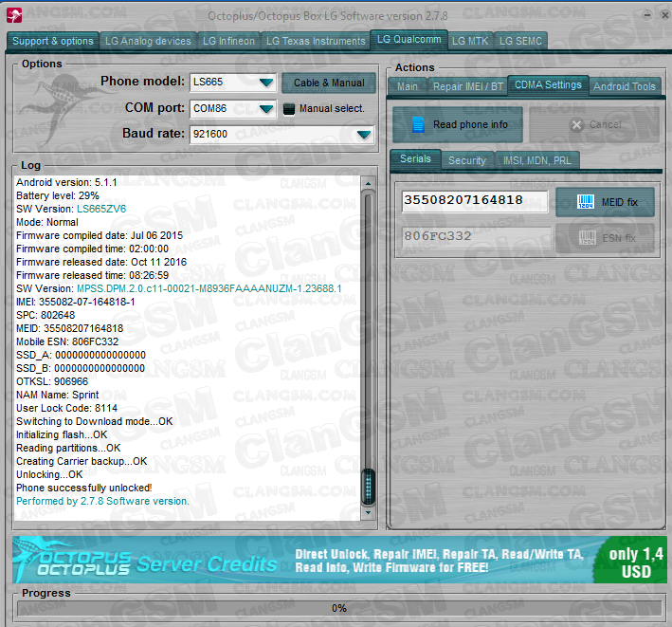
Task: Expand the Baud rate dropdown
Action: (x=364, y=135)
